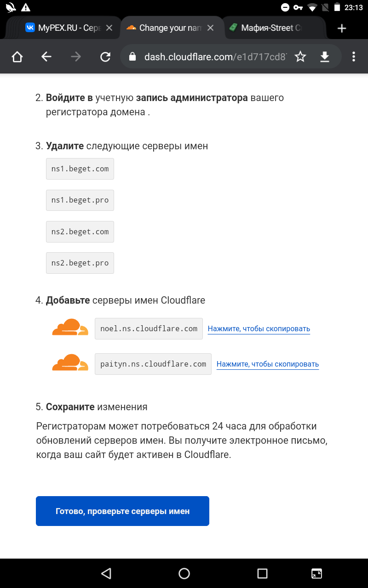Select the ns1.beget.com nameserver box
Viewport: 368px width, 588px height.
[80, 169]
